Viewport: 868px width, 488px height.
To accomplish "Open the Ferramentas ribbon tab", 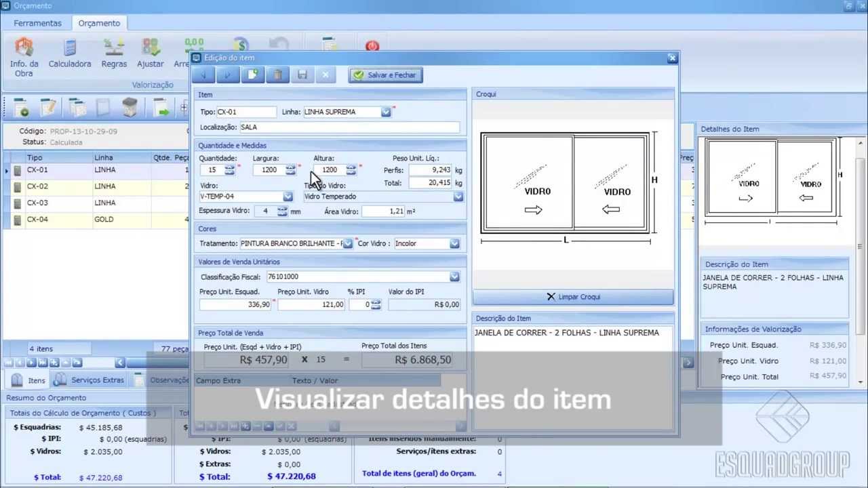I will pos(37,23).
